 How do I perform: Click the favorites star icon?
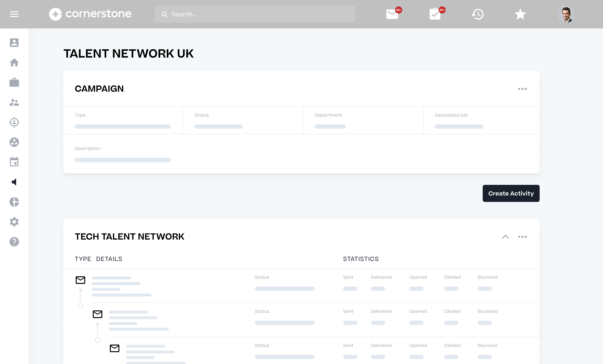(520, 14)
